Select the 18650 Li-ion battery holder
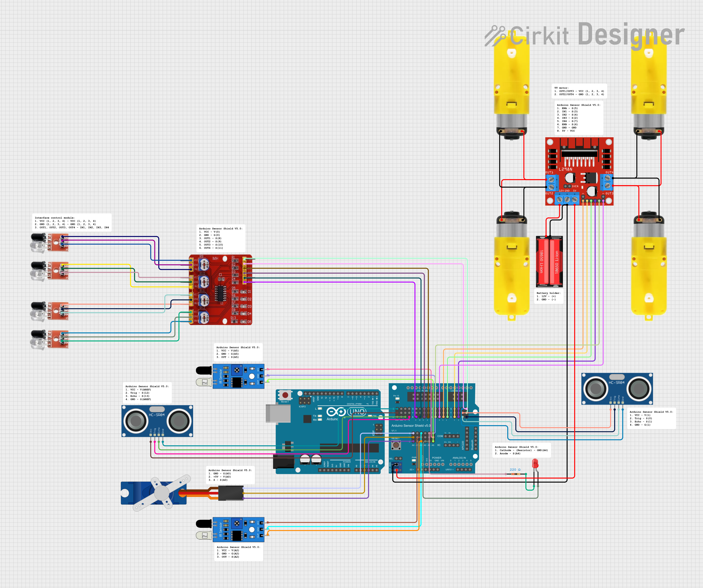The image size is (703, 588). 549,262
